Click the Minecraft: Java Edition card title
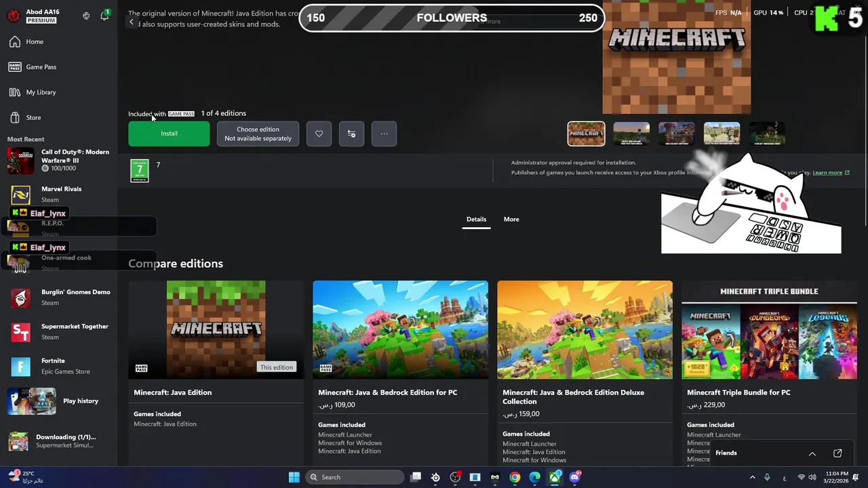Viewport: 868px width, 488px height. pyautogui.click(x=173, y=392)
